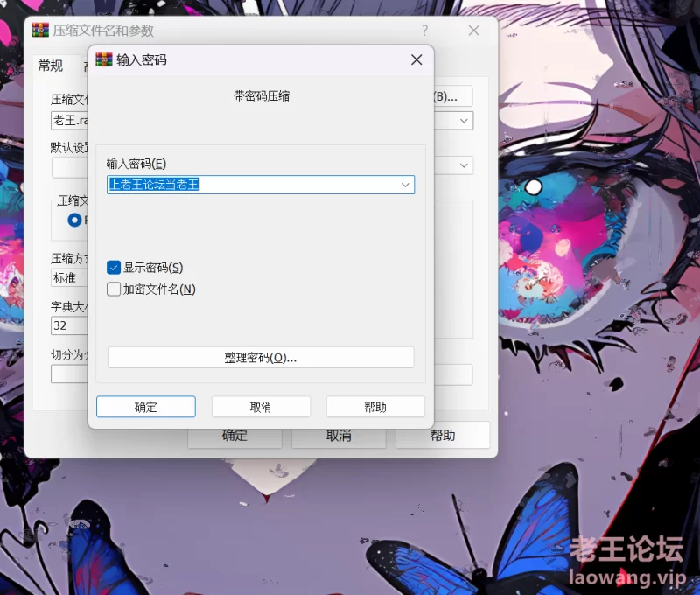Image resolution: width=700 pixels, height=595 pixels.
Task: Click 确定 in the password dialog
Action: (146, 407)
